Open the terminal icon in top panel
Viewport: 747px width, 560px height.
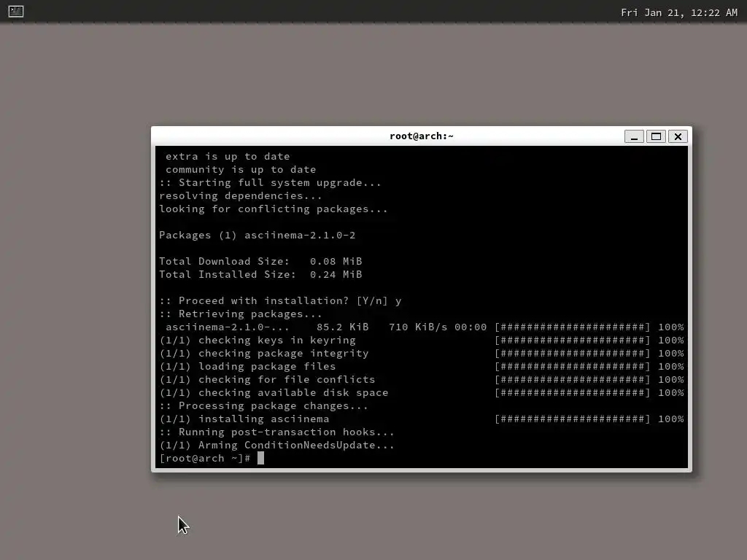pos(16,12)
